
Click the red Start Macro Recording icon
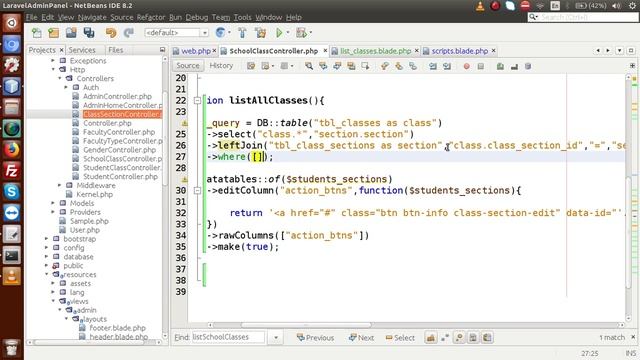click(x=467, y=66)
